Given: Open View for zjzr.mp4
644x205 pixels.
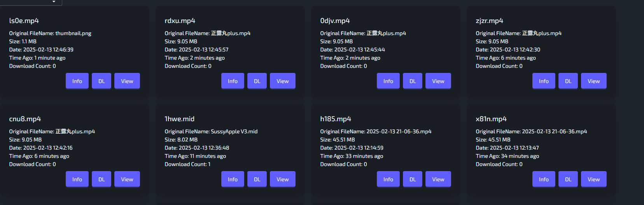Looking at the screenshot, I should click(593, 81).
